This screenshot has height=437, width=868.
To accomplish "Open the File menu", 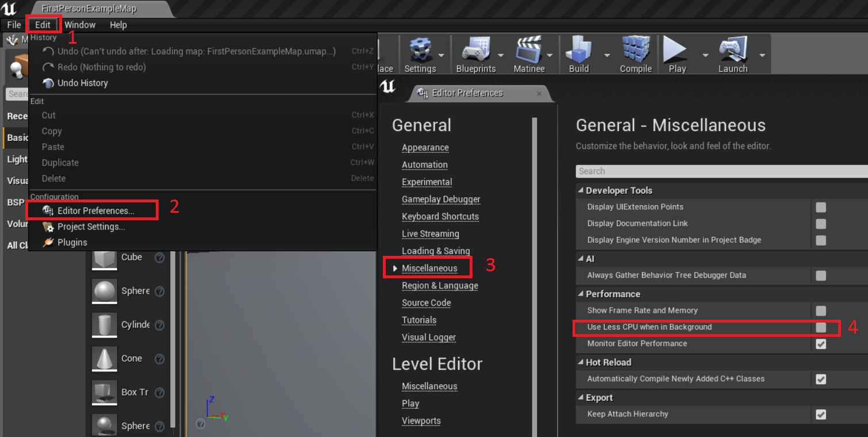I will click(x=14, y=25).
